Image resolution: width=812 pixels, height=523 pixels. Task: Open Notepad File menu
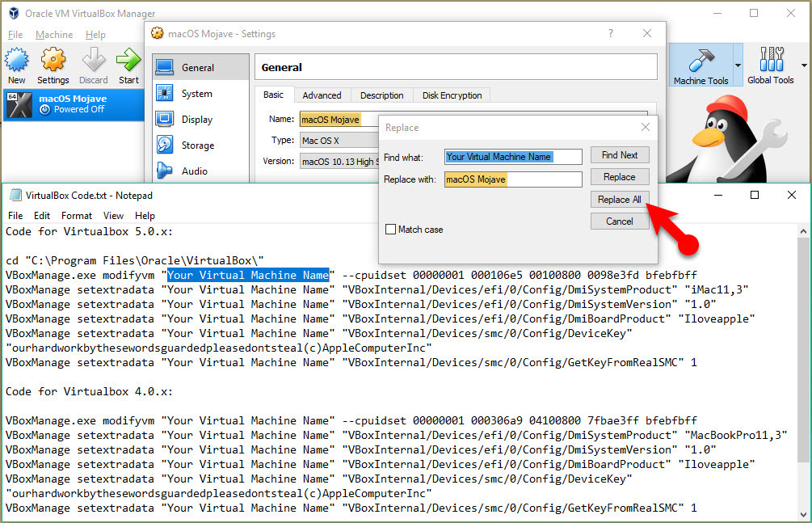(x=15, y=216)
